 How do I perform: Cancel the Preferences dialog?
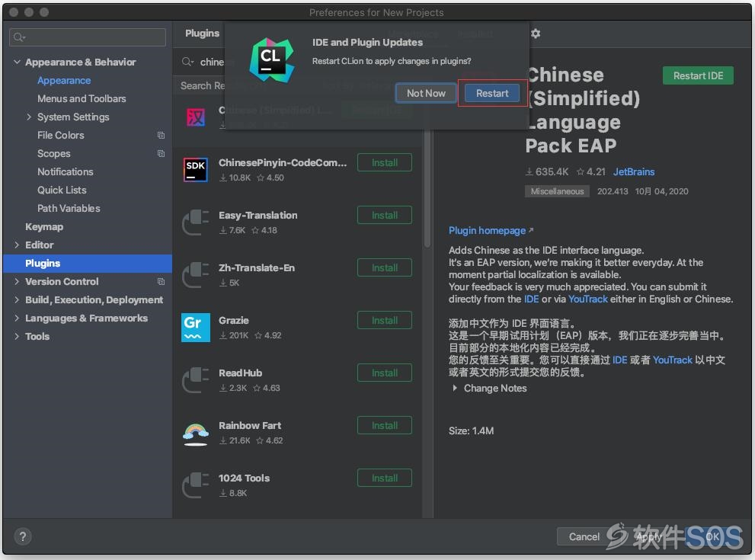584,536
